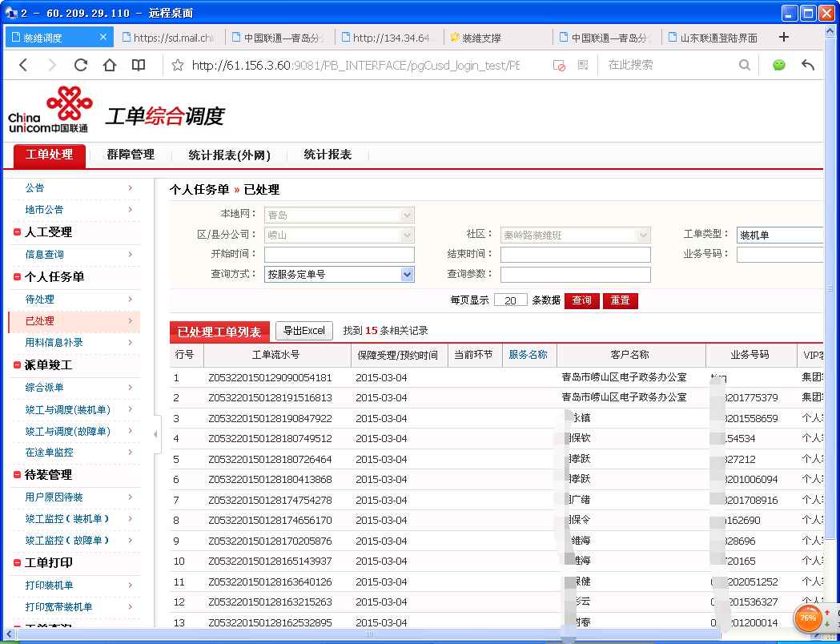This screenshot has height=644, width=840.
Task: Switch to the https://sd.mail.chi tab
Action: pos(168,38)
